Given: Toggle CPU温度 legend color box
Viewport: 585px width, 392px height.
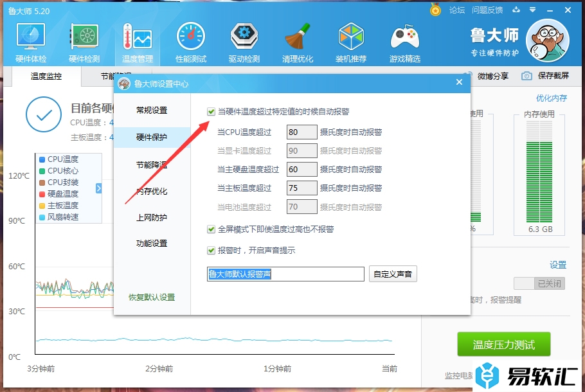Looking at the screenshot, I should point(42,159).
